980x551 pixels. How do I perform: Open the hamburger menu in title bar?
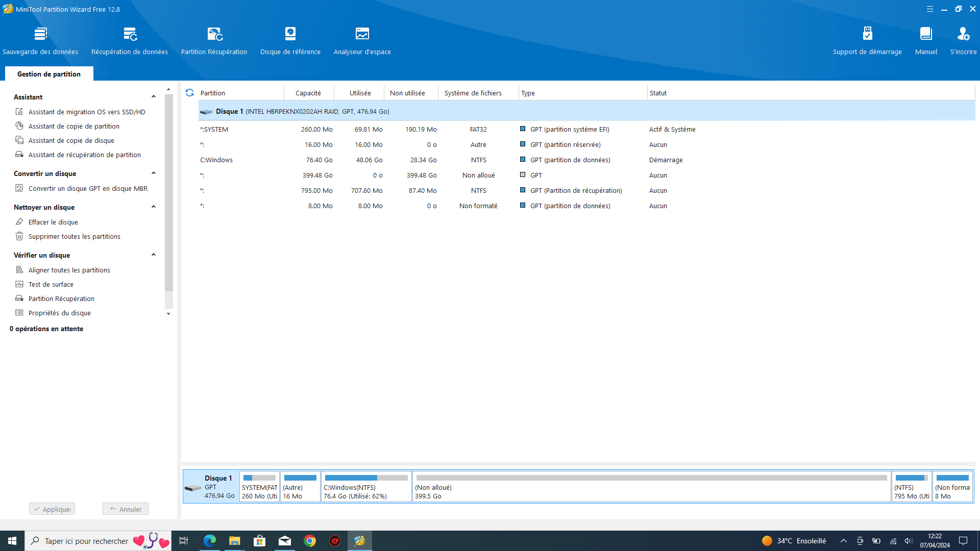(x=930, y=9)
